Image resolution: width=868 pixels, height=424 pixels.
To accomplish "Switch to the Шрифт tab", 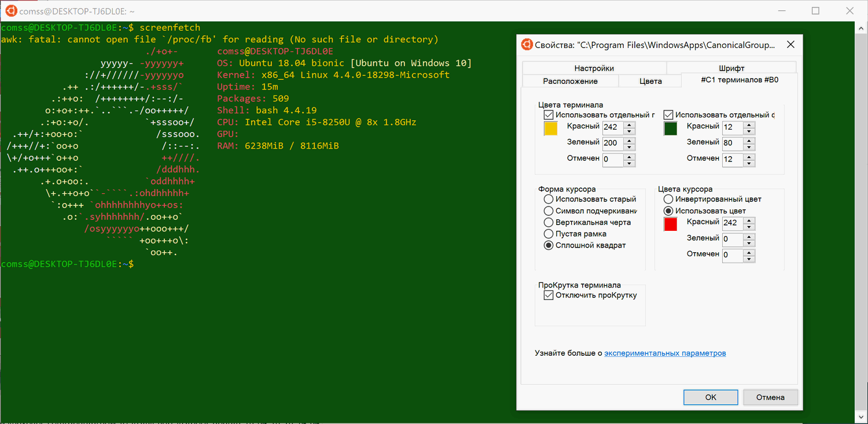I will 732,68.
